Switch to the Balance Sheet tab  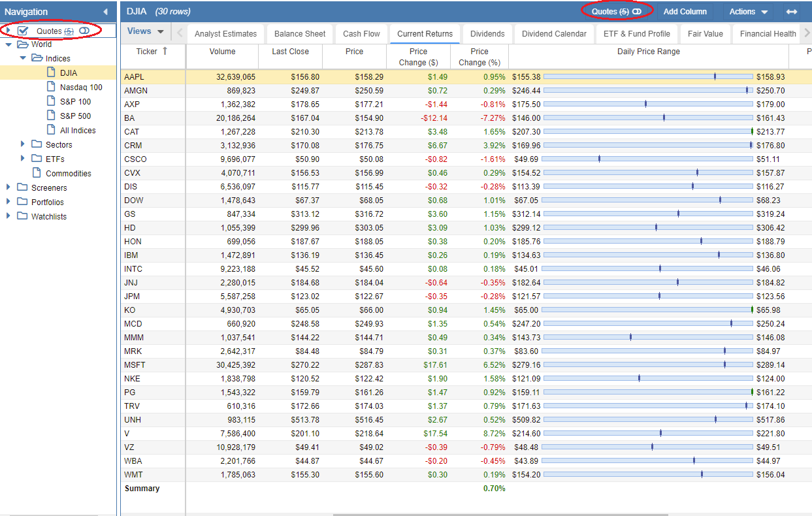[300, 34]
